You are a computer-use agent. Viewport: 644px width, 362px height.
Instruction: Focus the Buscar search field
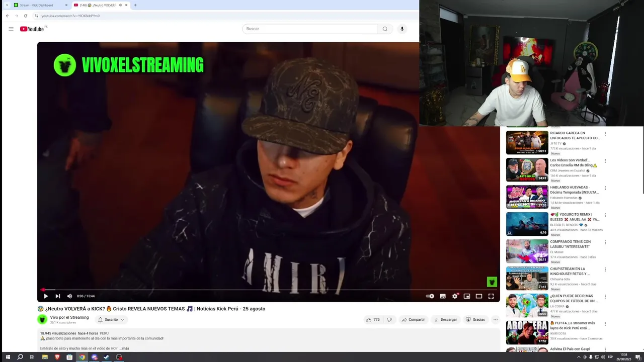click(309, 29)
